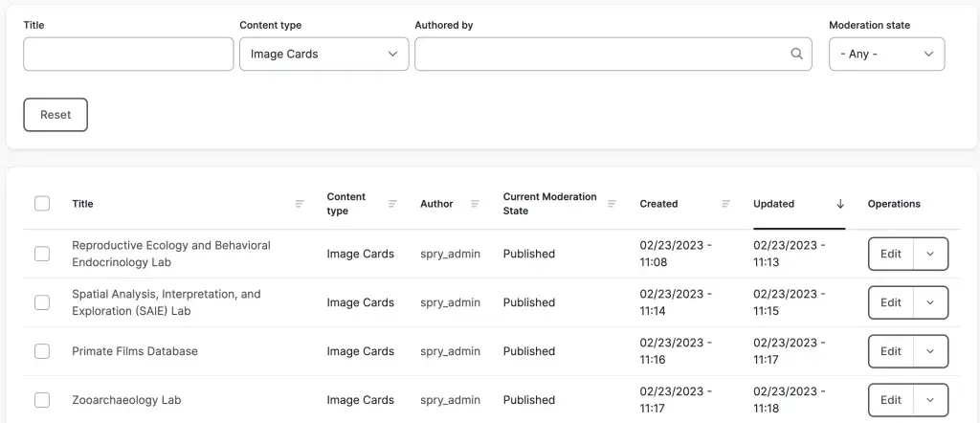Click sort icon beside Content type column
Image resolution: width=980 pixels, height=423 pixels.
[x=392, y=204]
